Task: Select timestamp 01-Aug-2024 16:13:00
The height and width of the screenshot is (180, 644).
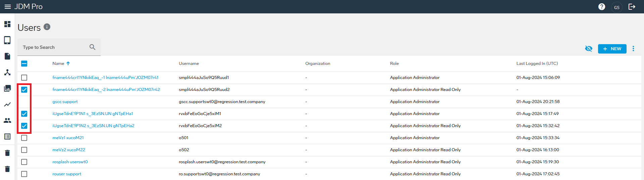Action: 538,150
